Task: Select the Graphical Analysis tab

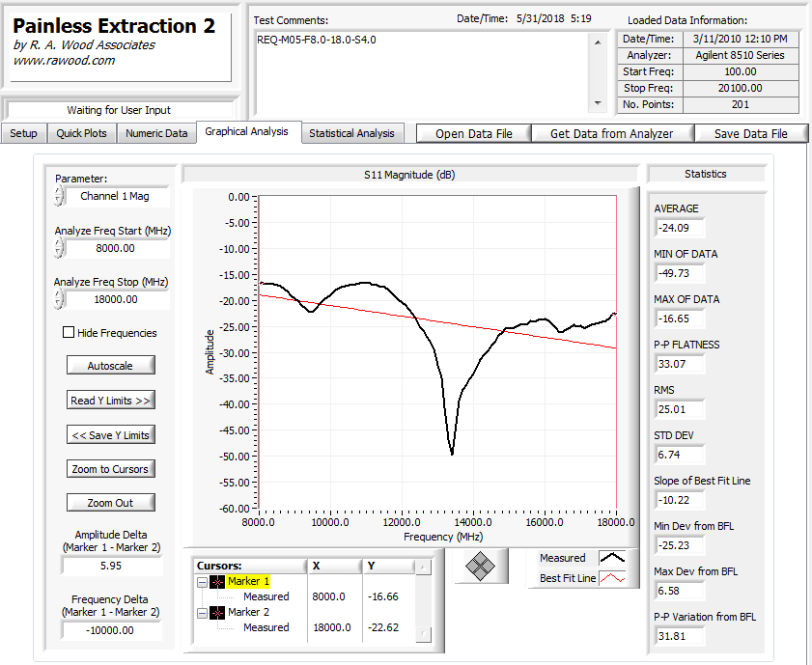Action: (246, 132)
